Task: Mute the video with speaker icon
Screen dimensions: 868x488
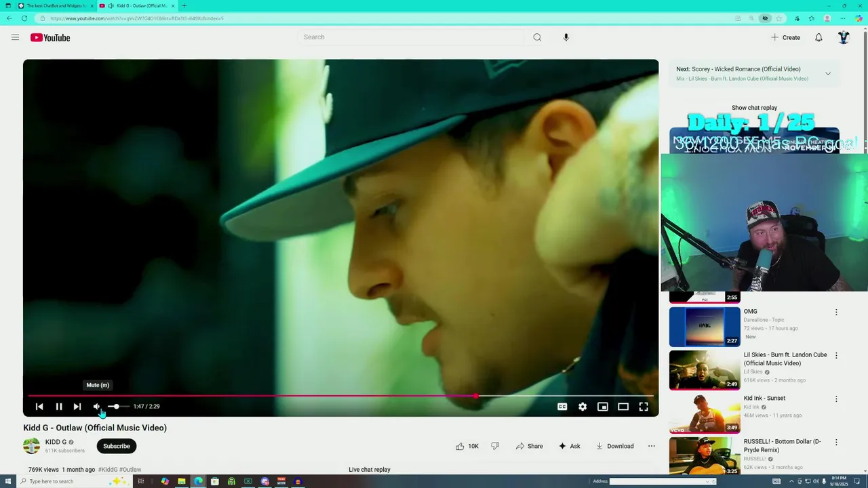Action: tap(97, 407)
